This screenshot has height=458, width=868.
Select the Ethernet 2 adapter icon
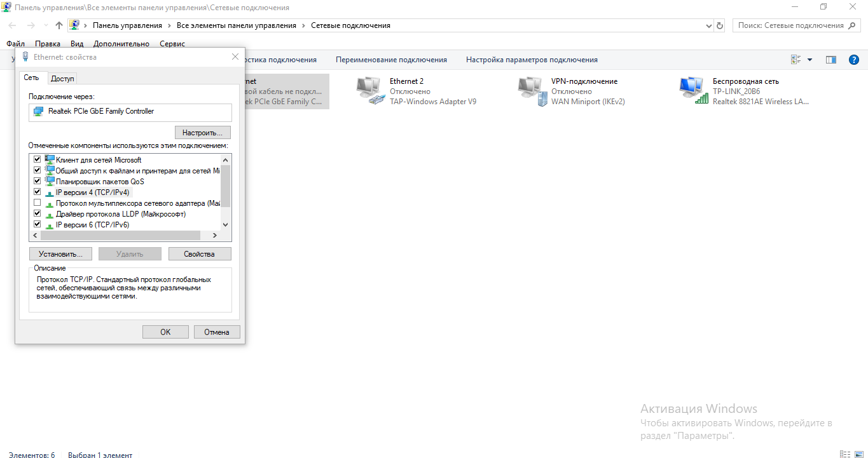pyautogui.click(x=371, y=91)
